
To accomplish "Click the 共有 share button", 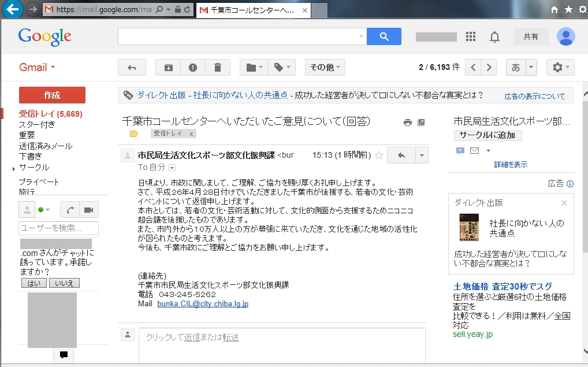I will (531, 36).
